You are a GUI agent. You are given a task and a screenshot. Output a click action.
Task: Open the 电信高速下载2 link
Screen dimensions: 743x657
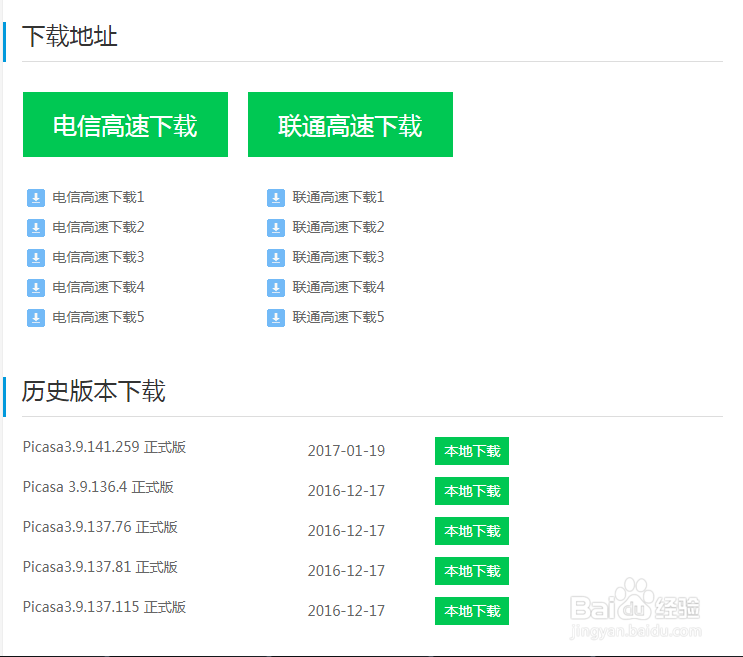[98, 227]
